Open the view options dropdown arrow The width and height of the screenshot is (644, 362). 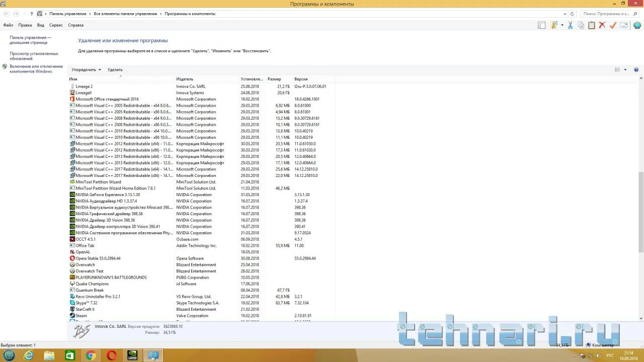[x=625, y=70]
